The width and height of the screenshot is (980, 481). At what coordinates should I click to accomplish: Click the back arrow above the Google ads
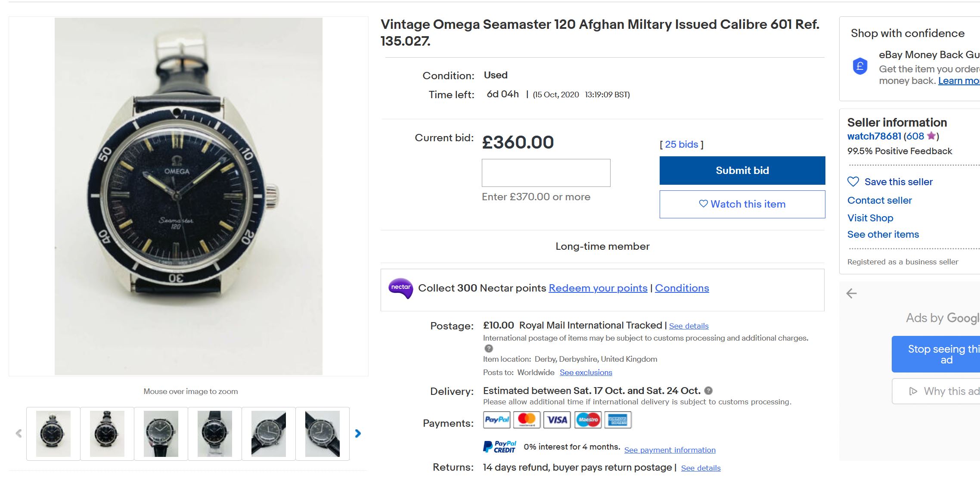point(852,294)
